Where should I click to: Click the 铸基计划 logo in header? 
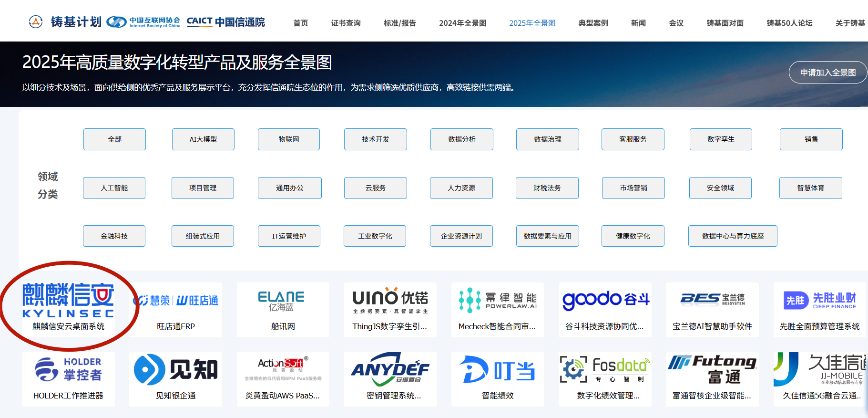click(x=65, y=22)
